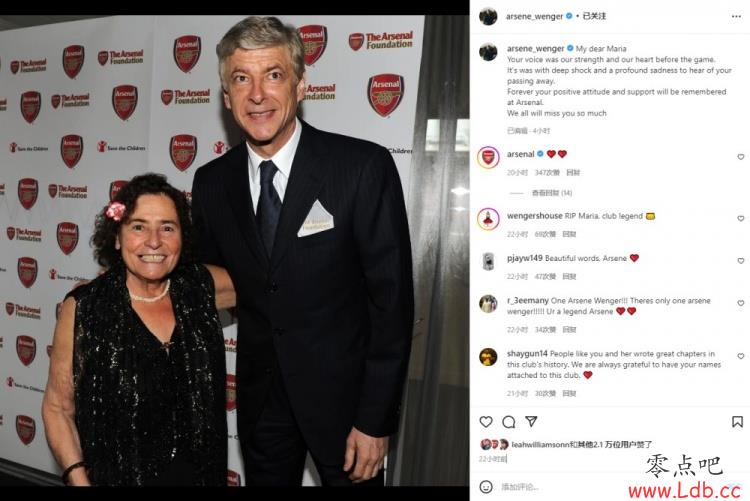Expand the 14 replies under arsenal comment
The width and height of the screenshot is (750, 501).
551,193
